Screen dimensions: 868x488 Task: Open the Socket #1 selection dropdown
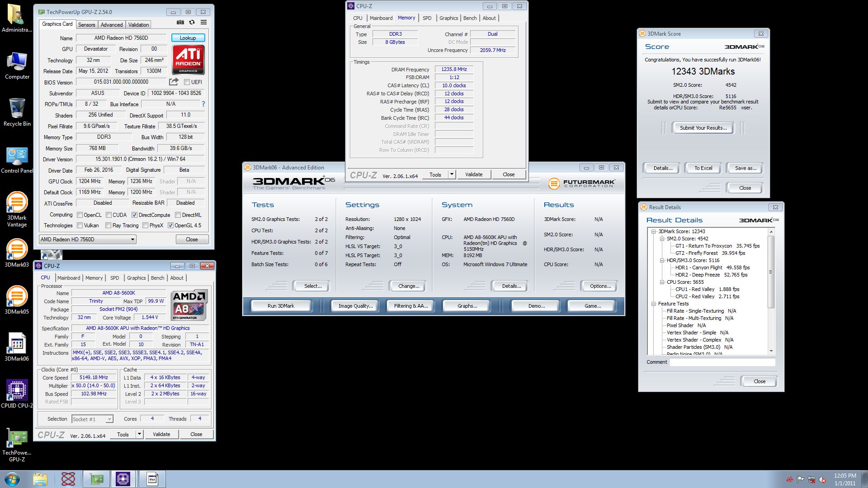[x=92, y=419]
